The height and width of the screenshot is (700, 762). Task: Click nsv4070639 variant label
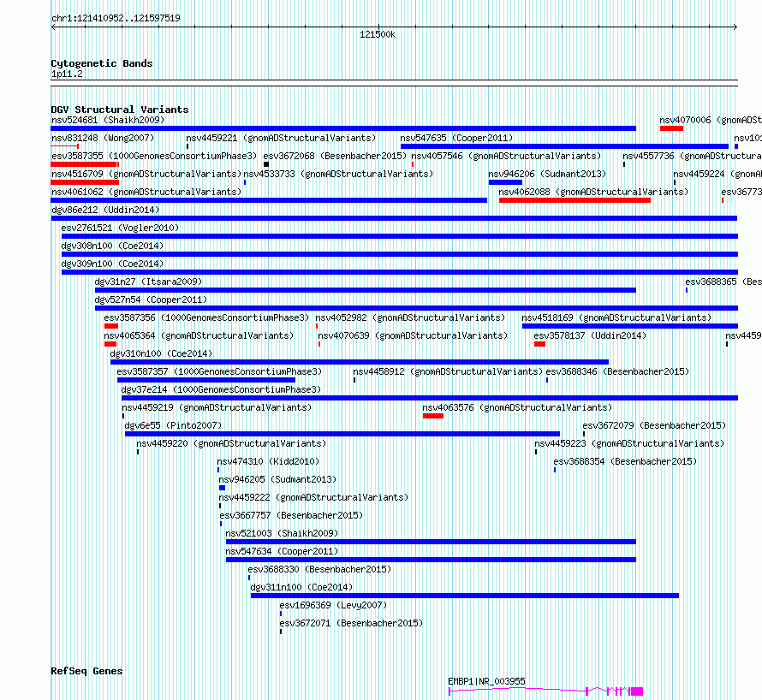pos(413,335)
